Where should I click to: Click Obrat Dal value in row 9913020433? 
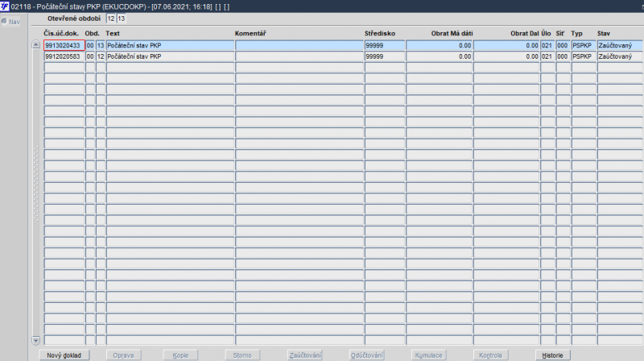(x=506, y=45)
